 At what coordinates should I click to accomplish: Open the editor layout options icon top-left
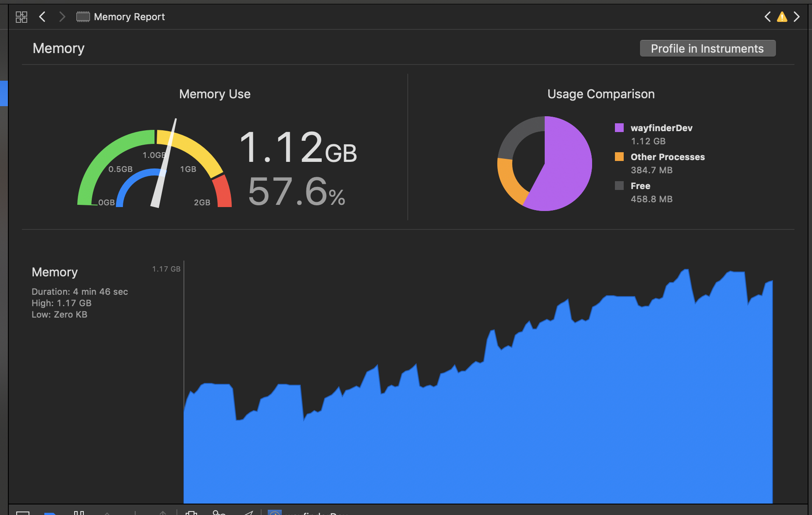click(21, 17)
